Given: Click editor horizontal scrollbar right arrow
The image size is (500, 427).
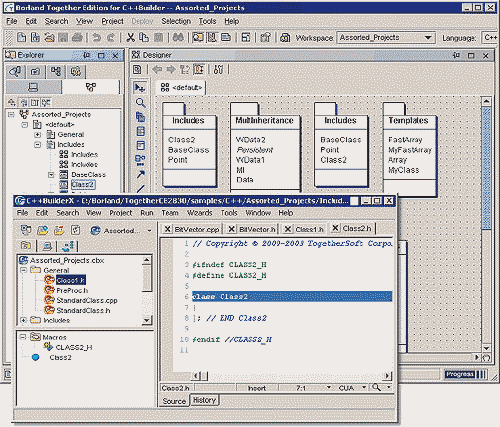Looking at the screenshot, I should pyautogui.click(x=387, y=376).
